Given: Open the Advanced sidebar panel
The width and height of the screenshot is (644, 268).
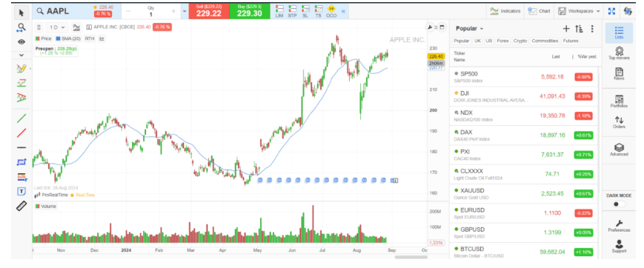Looking at the screenshot, I should [620, 150].
